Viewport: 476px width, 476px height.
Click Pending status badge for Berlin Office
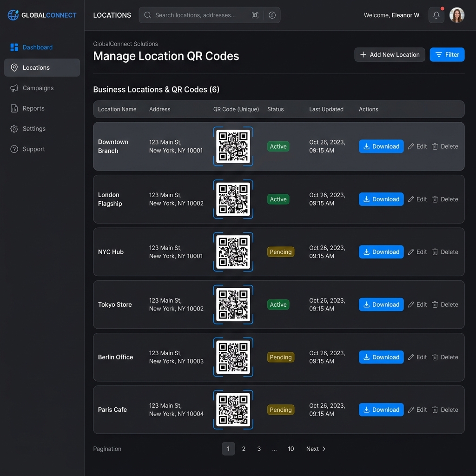pos(280,357)
